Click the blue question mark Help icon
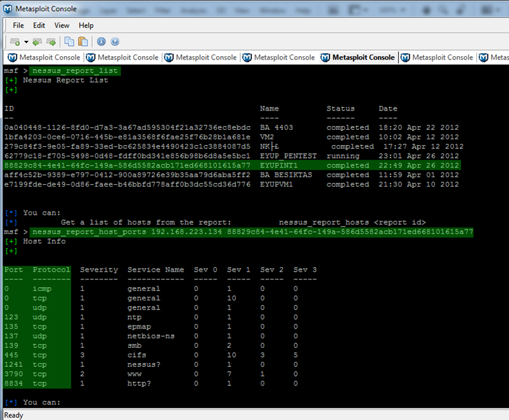 [115, 42]
